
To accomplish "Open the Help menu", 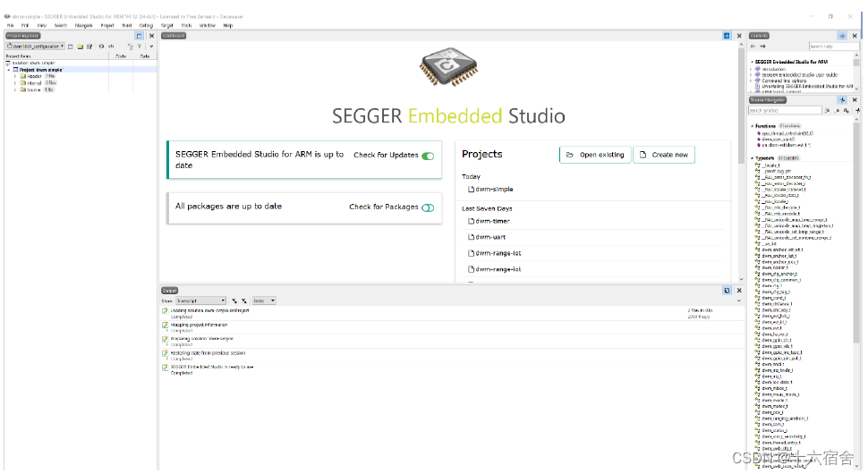I will 228,25.
